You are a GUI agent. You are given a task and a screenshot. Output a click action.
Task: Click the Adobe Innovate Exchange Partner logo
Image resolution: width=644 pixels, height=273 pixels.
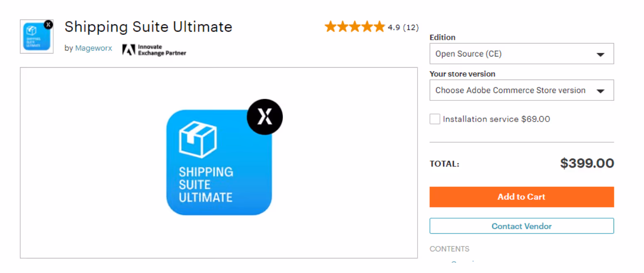pos(154,50)
